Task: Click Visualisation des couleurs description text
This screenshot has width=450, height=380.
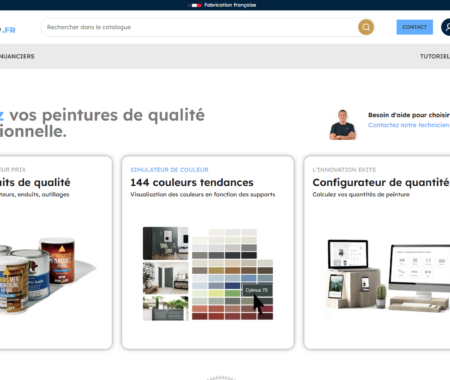Action: click(x=203, y=194)
